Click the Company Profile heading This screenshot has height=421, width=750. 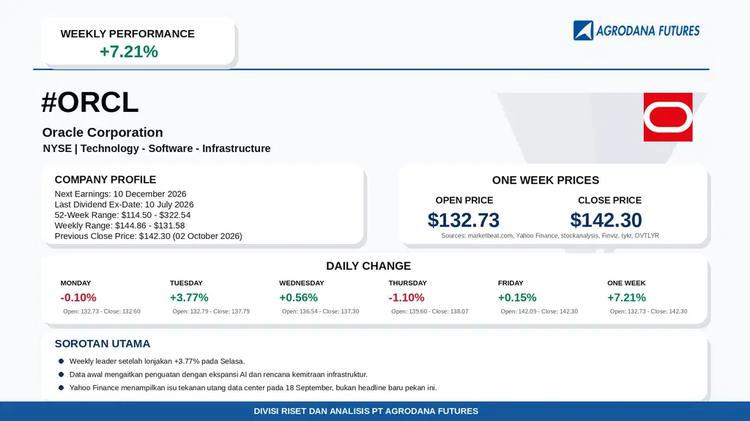point(105,180)
